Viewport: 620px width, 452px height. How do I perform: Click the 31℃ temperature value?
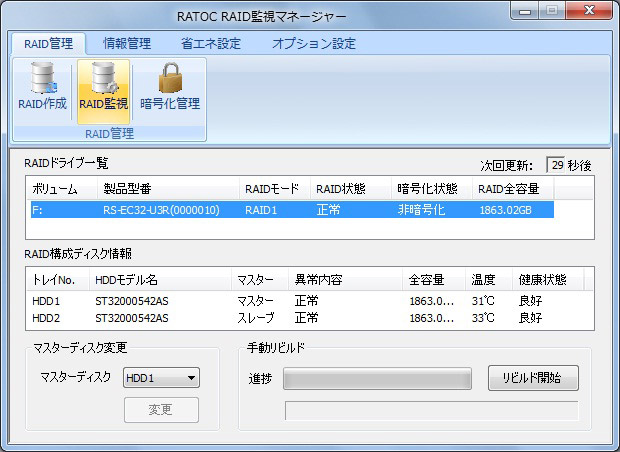coord(483,301)
